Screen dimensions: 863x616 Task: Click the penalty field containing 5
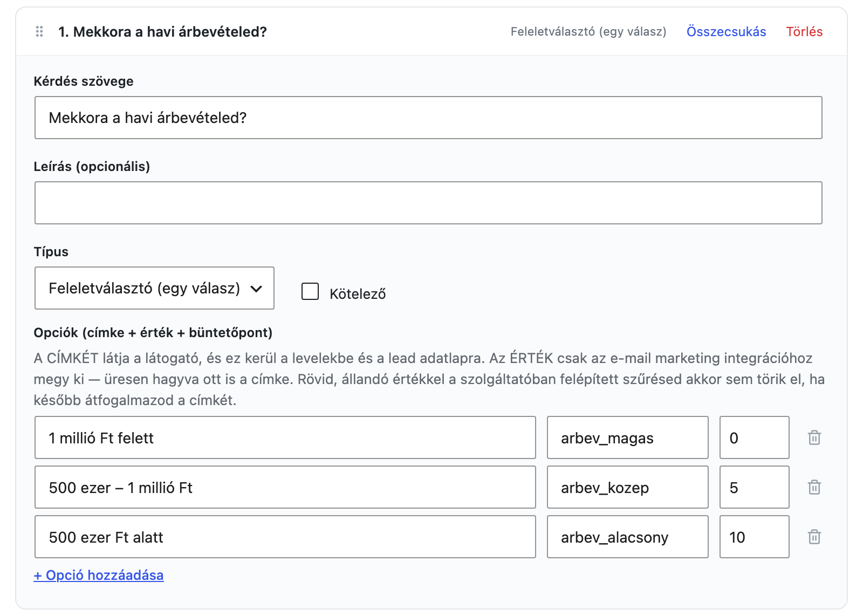tap(755, 487)
